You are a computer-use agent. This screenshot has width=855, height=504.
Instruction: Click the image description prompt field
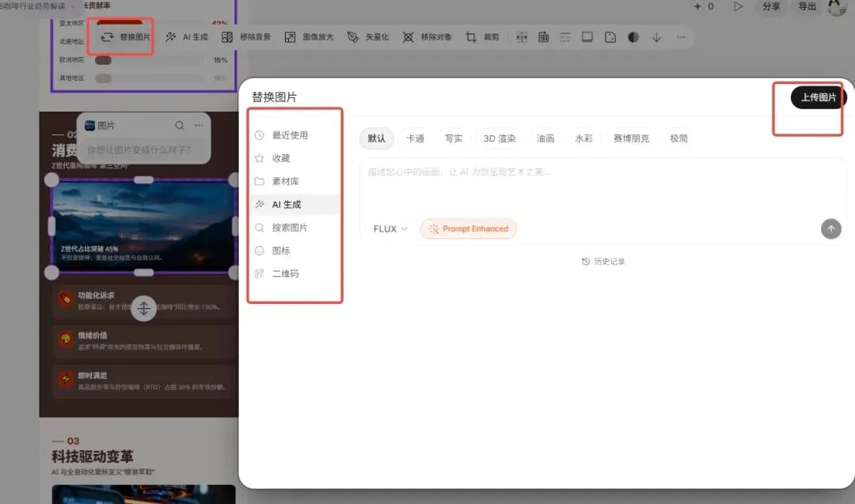(x=602, y=185)
